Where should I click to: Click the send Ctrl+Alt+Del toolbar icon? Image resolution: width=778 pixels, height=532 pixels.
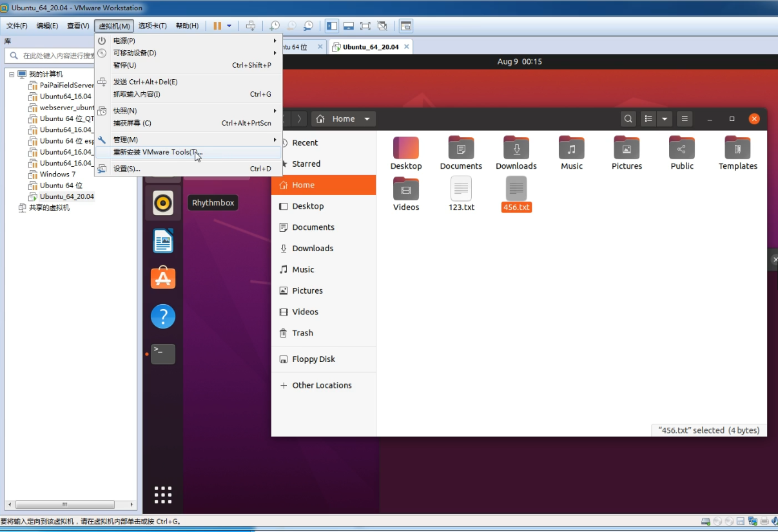pyautogui.click(x=251, y=26)
